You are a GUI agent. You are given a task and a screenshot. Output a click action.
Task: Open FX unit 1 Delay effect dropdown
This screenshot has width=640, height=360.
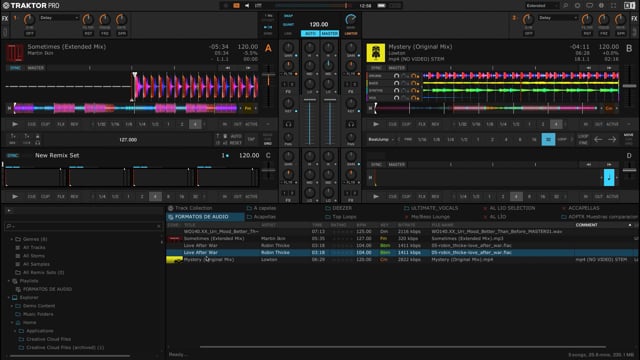click(59, 18)
